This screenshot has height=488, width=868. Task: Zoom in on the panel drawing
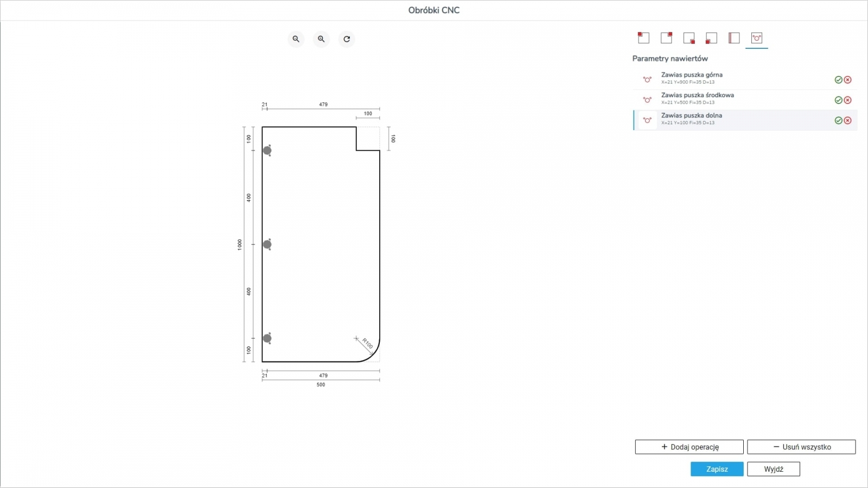(321, 39)
